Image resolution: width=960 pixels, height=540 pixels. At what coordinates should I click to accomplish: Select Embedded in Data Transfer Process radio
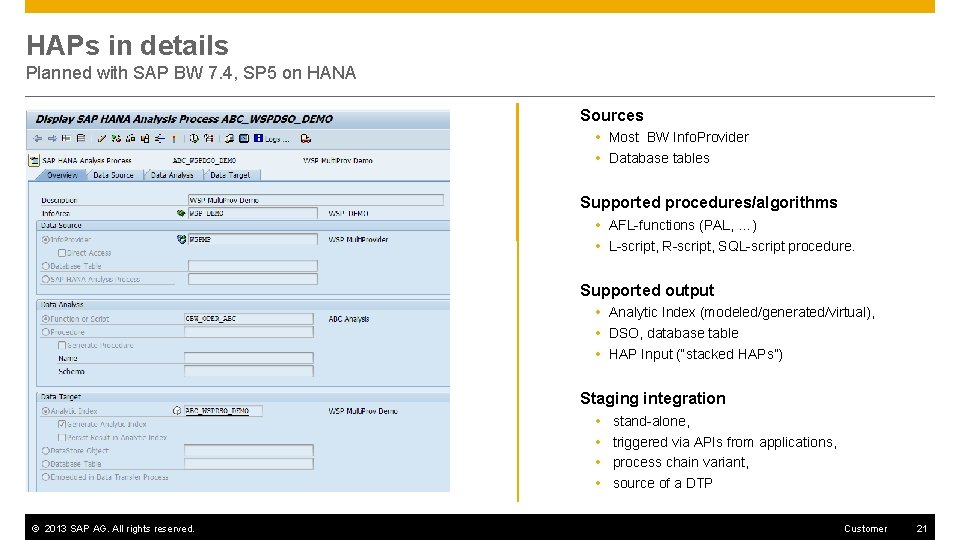coord(45,477)
